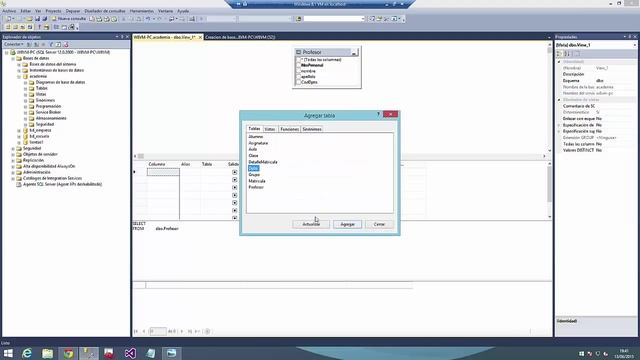
Task: Expand the Objetos de servidor folder
Action: pos(13,154)
